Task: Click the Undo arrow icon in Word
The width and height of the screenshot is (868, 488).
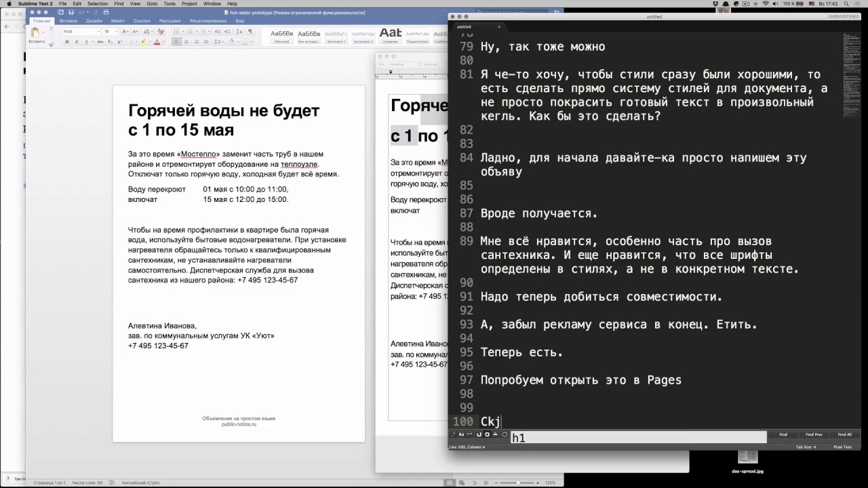Action: (81, 12)
